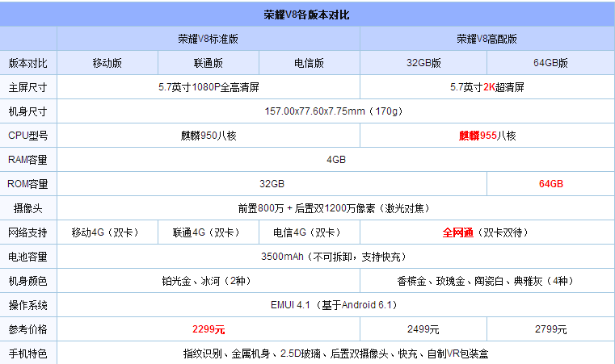
Task: Click the RAM容量 row label
Action: coord(27,160)
